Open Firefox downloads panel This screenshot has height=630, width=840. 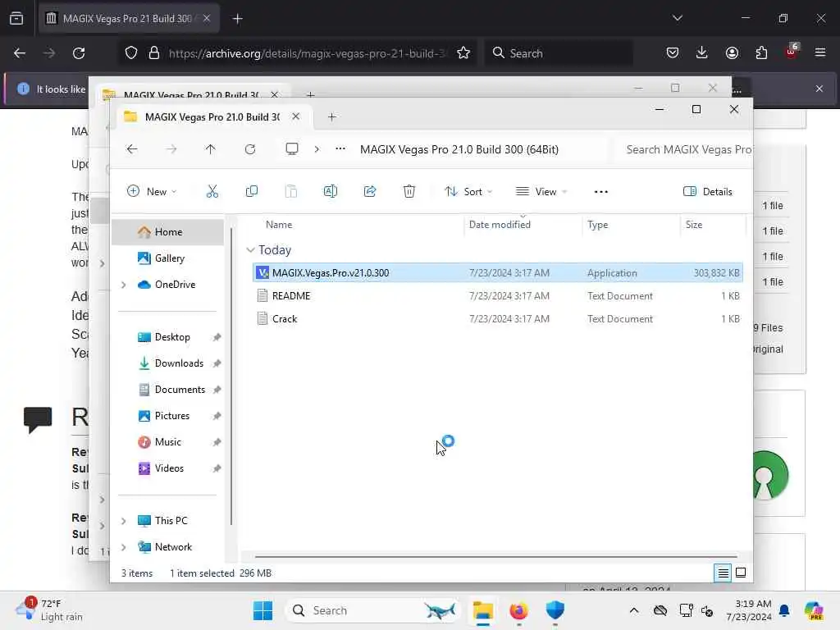(702, 52)
